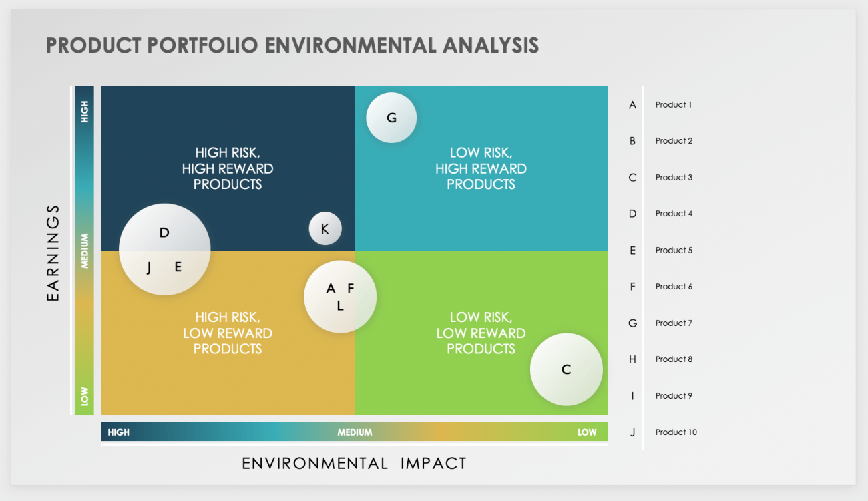Click the bubble containing A, F, L
The image size is (868, 501).
coord(340,297)
